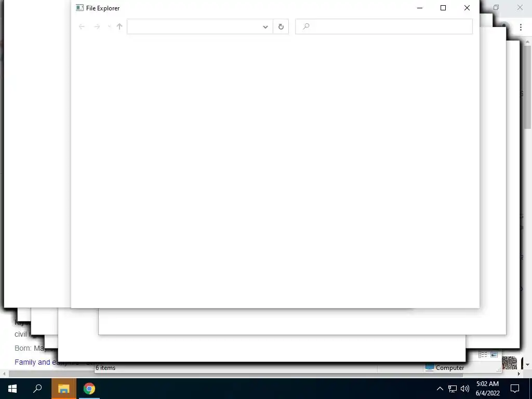Go back using File Explorer's back arrow
Image resolution: width=532 pixels, height=399 pixels.
tap(82, 26)
